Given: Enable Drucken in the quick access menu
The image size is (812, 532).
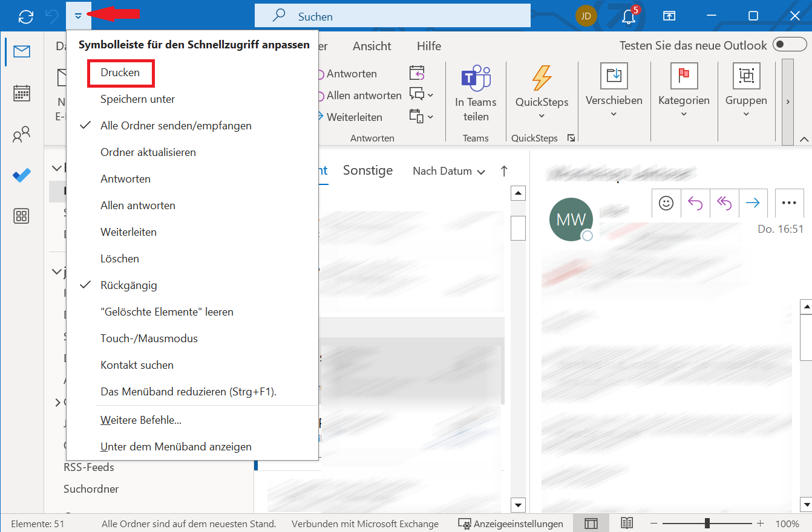Looking at the screenshot, I should (192, 73).
